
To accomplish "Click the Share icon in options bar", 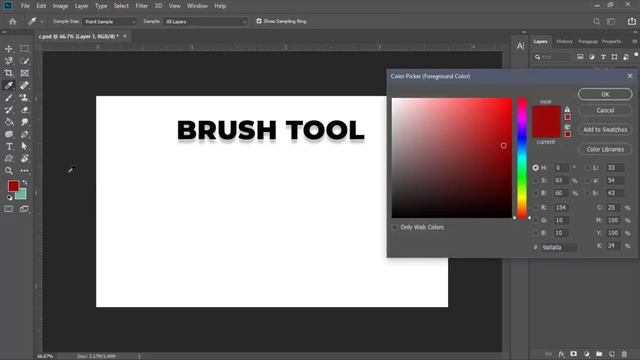I will click(631, 21).
